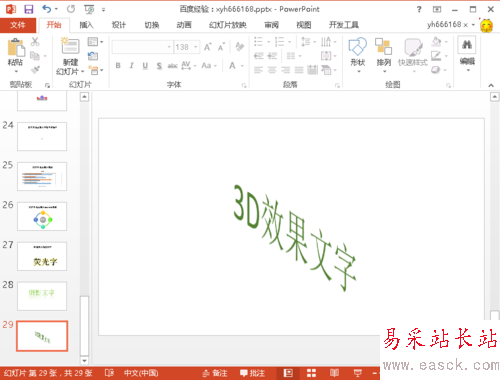Switch to Reading view
500x380 pixels.
coord(334,373)
